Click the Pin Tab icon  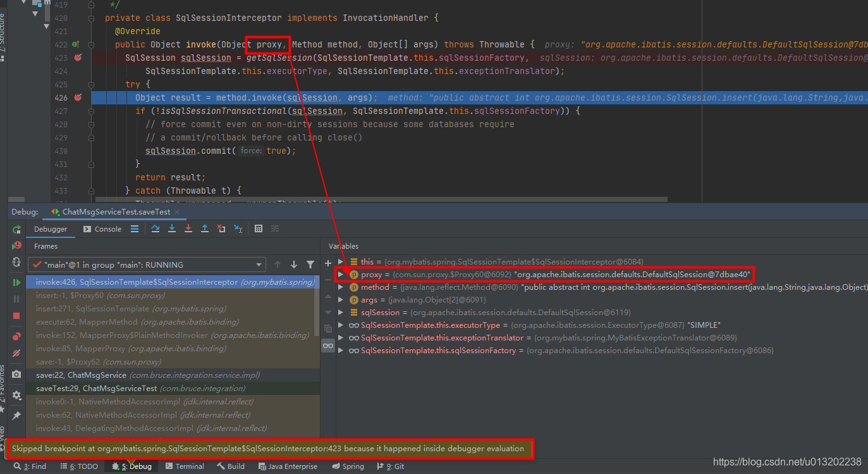16,416
